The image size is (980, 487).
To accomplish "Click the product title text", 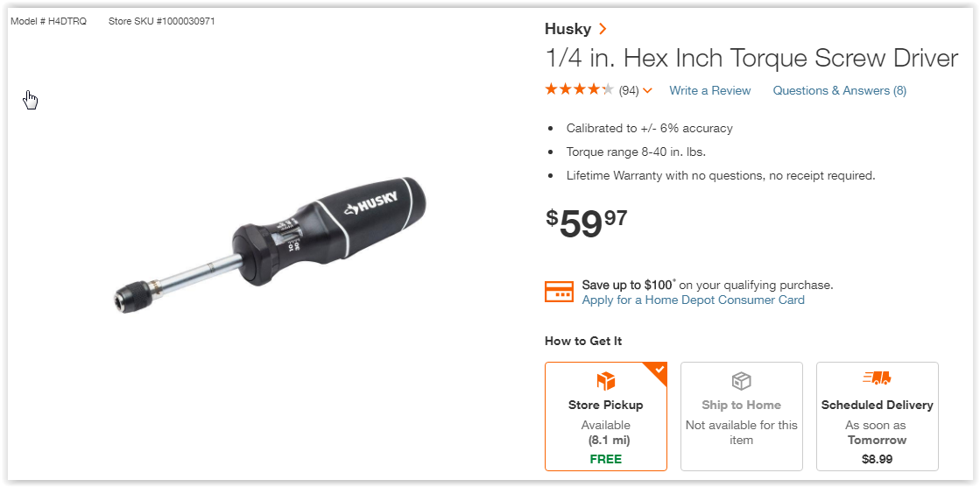I will pos(752,59).
